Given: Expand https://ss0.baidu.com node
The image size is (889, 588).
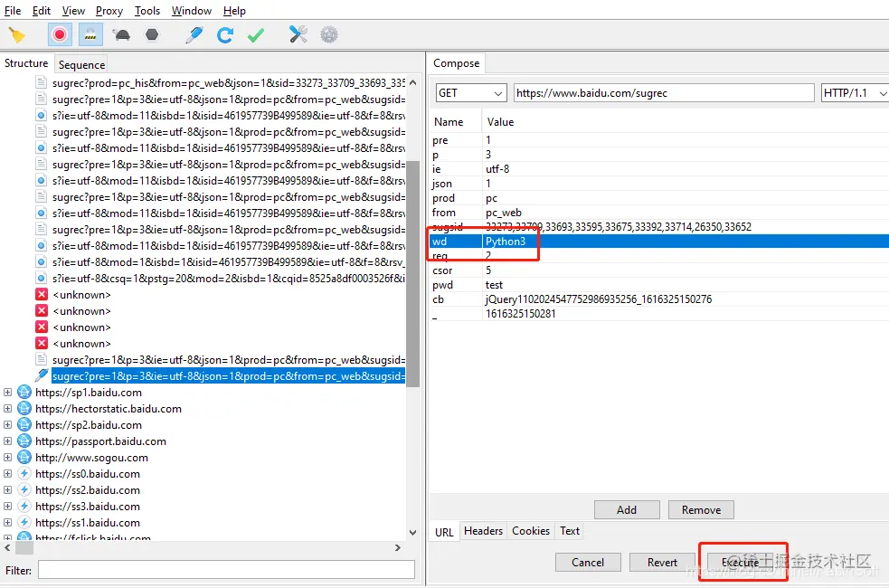Looking at the screenshot, I should [x=7, y=473].
